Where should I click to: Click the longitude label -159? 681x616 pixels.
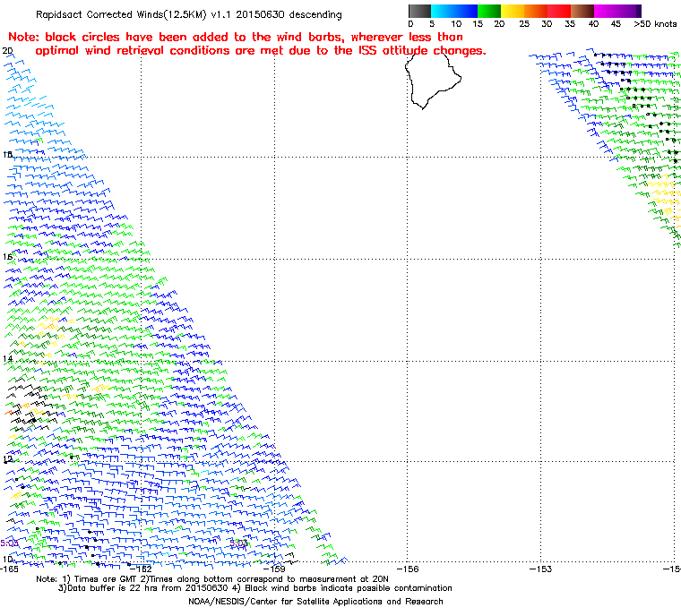click(x=274, y=569)
